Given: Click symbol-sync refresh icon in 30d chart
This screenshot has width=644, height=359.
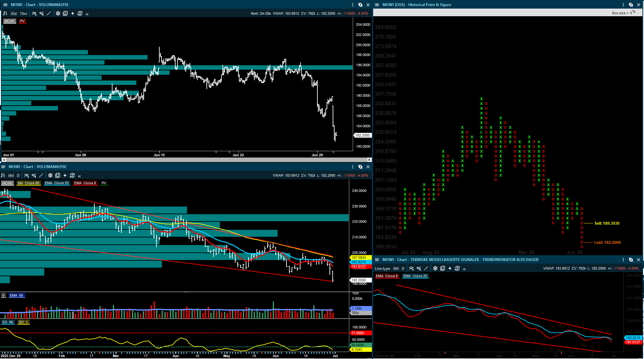Looking at the screenshot, I should (80, 13).
